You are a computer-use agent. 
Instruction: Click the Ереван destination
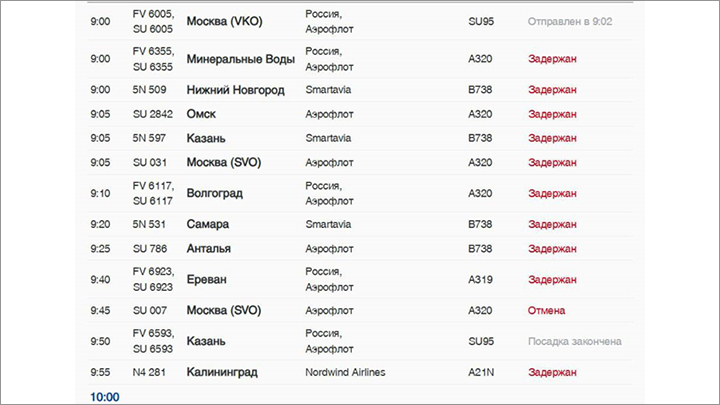point(206,279)
